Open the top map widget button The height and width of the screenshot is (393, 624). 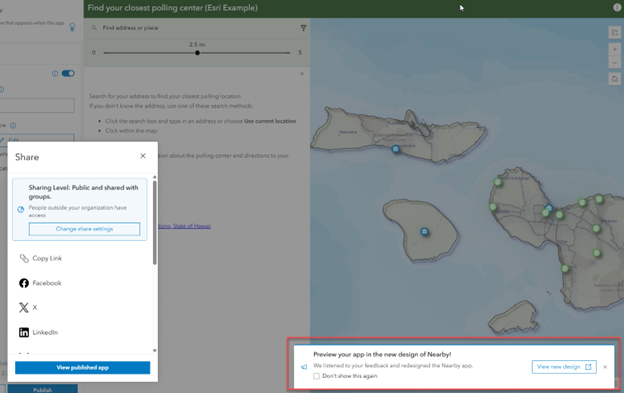pos(614,33)
